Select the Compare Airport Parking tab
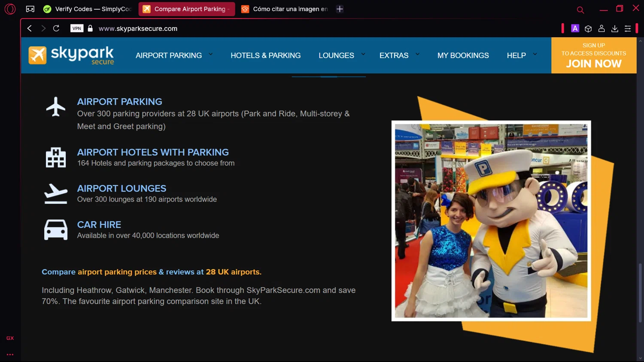644x362 pixels. tap(187, 9)
